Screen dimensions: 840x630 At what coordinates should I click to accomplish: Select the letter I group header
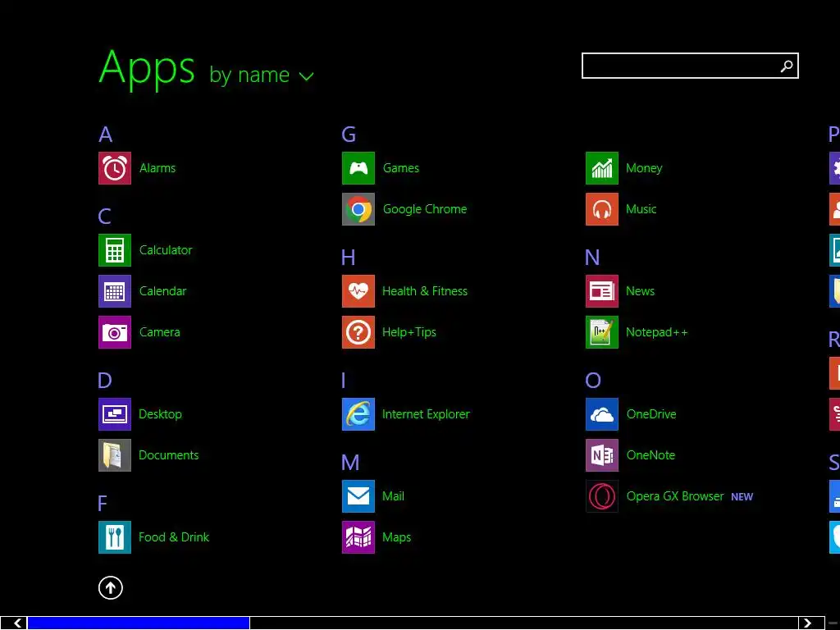tap(344, 381)
